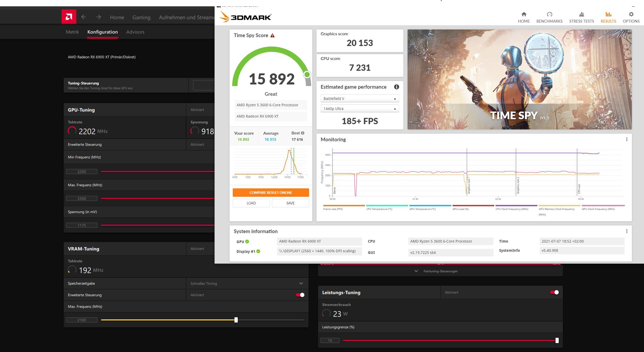The height and width of the screenshot is (352, 644).
Task: Click Compare Result Online button
Action: point(271,193)
